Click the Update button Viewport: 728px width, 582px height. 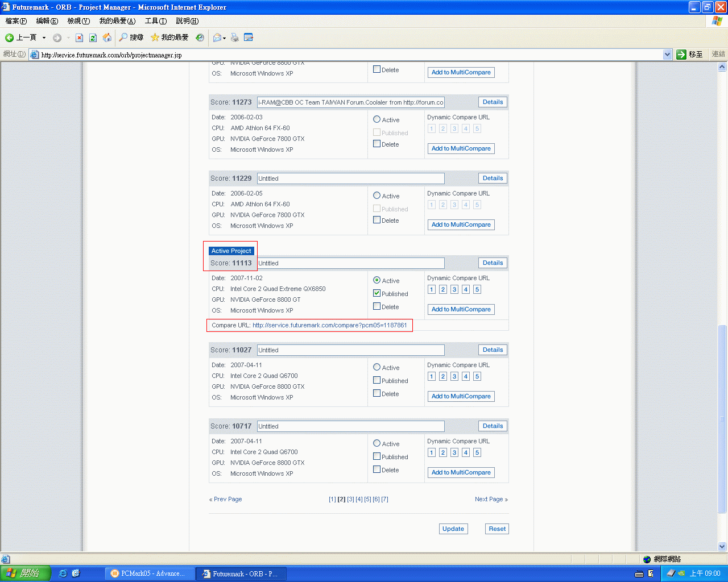[x=453, y=529]
